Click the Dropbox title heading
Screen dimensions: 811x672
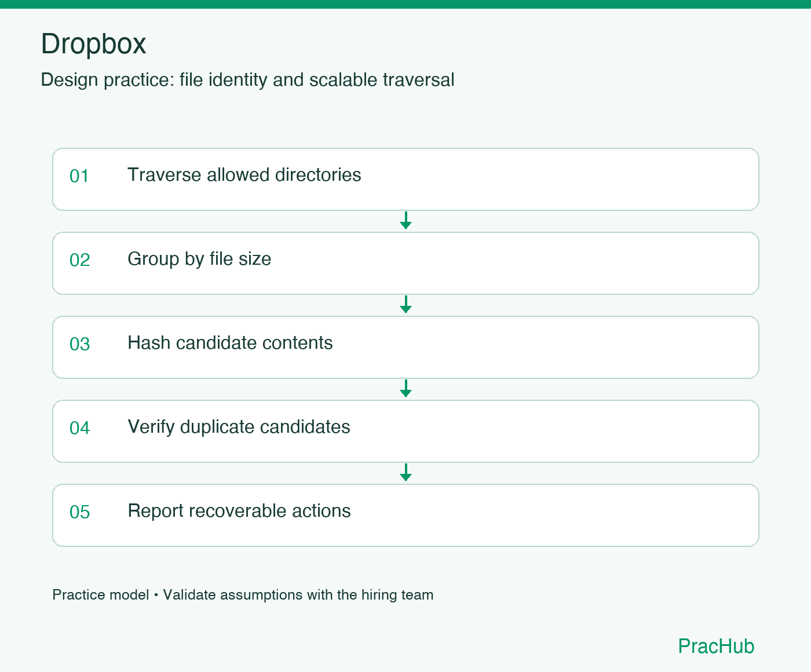[93, 44]
